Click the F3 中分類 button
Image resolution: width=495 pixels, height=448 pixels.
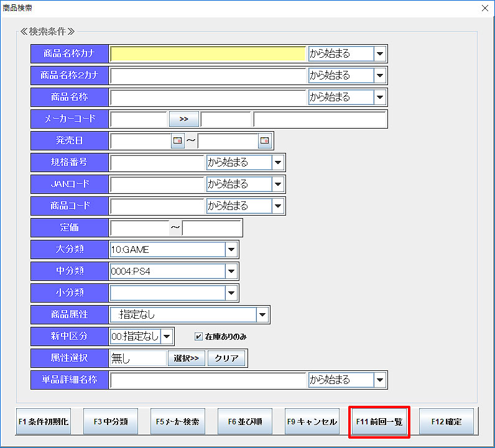[x=111, y=422]
